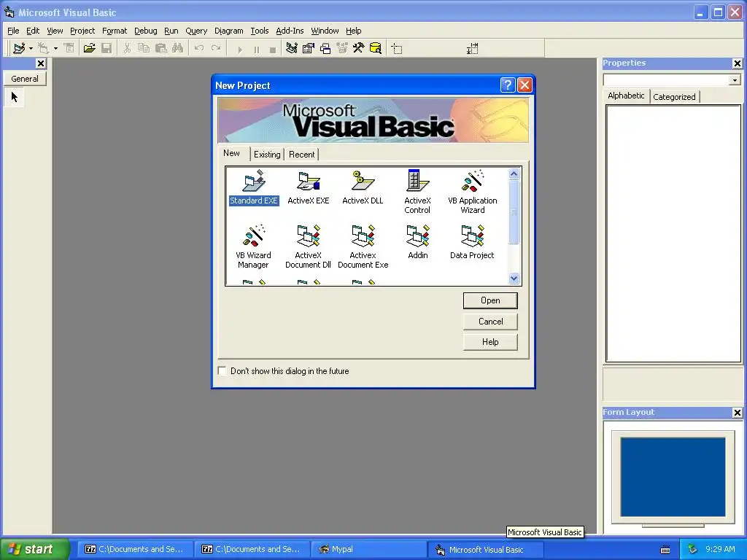The width and height of the screenshot is (747, 560).
Task: Click the project list scroll-up arrow
Action: pyautogui.click(x=514, y=174)
